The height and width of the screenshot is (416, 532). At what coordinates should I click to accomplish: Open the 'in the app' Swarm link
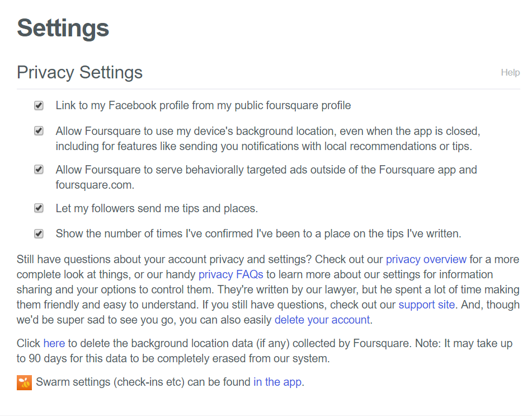(277, 382)
